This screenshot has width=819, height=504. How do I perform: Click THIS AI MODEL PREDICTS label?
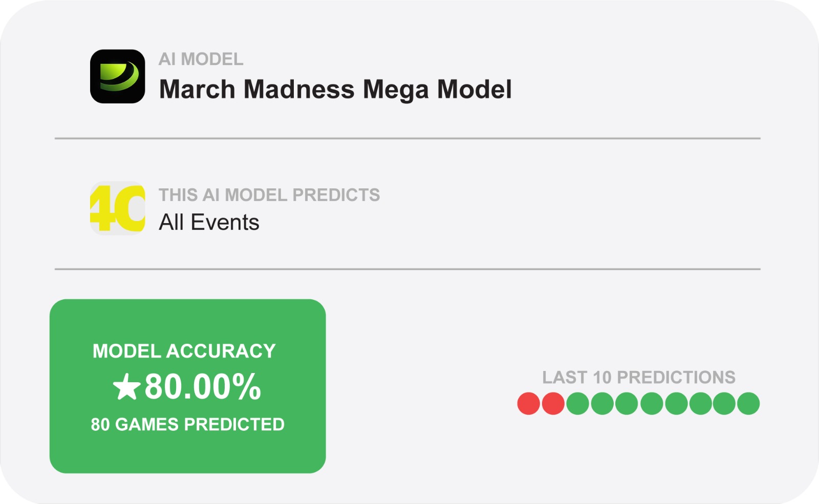pos(269,195)
